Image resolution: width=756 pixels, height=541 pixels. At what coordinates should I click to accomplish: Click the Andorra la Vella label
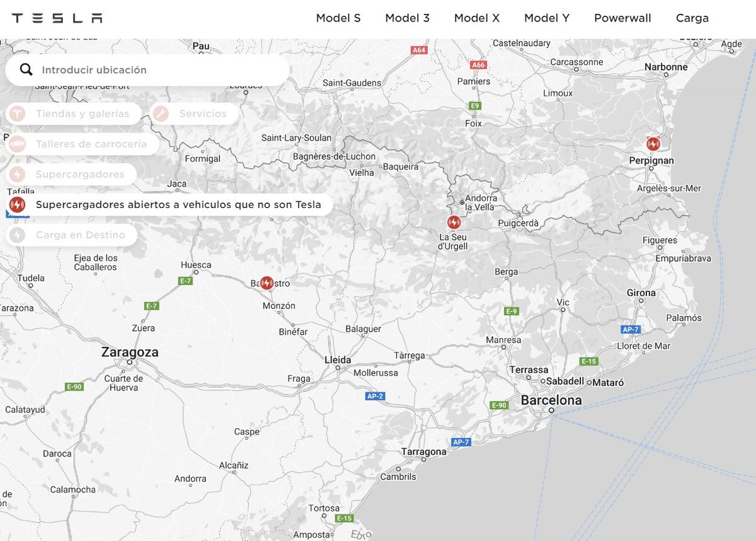(481, 202)
